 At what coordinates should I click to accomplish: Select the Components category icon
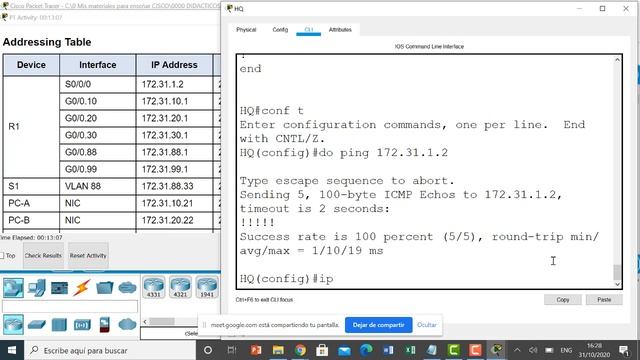pos(60,288)
